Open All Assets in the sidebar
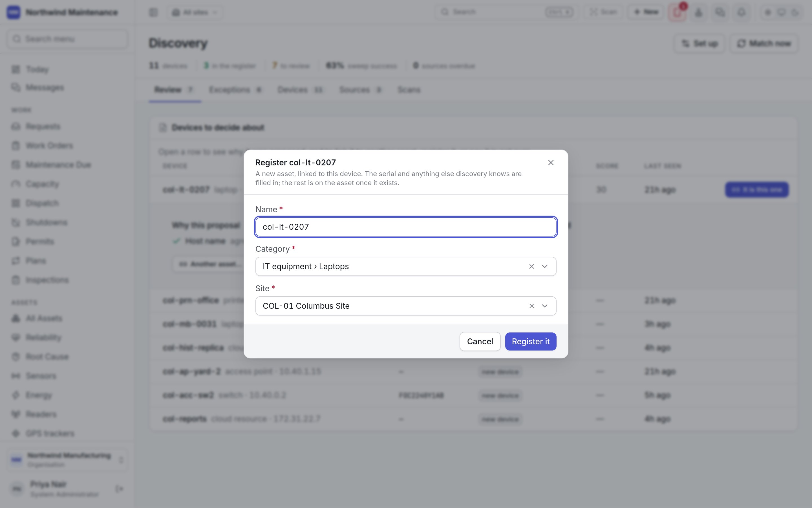This screenshot has height=508, width=812. click(67, 319)
